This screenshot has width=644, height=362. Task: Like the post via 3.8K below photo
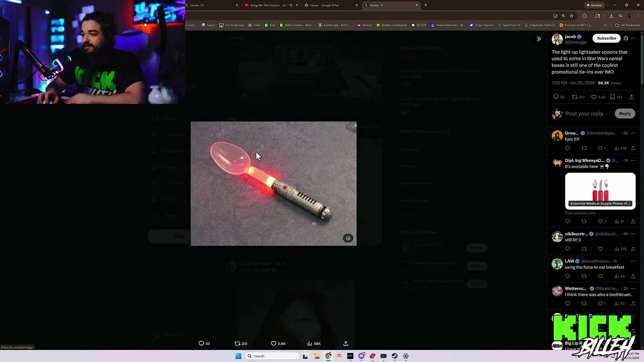coord(278,343)
